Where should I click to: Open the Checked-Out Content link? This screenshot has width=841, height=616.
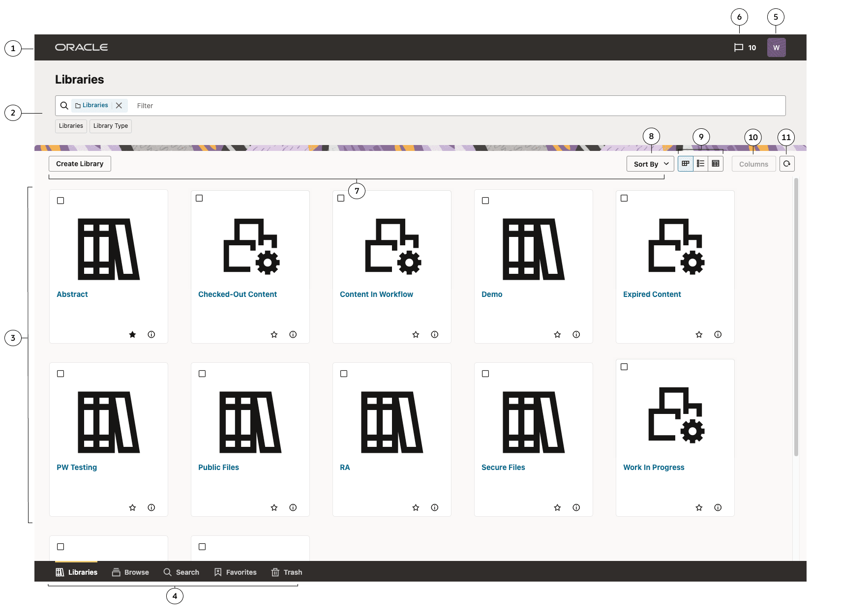(x=238, y=294)
